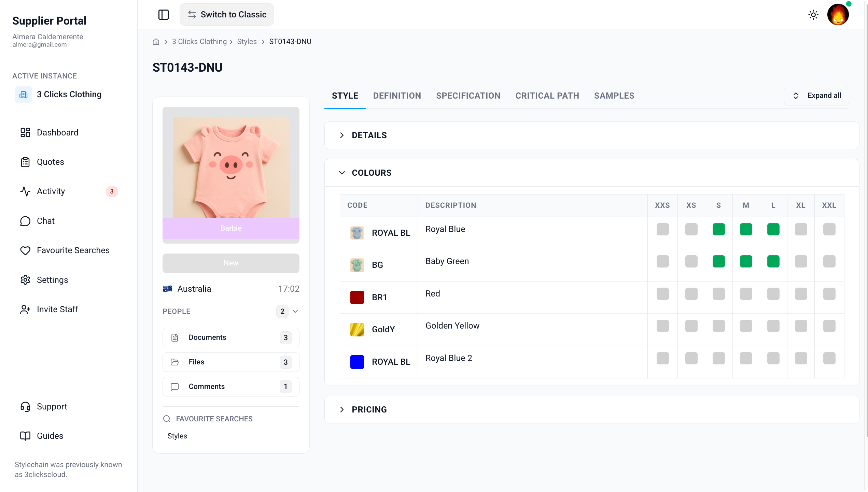Expand the DETAILS section

[x=591, y=135]
